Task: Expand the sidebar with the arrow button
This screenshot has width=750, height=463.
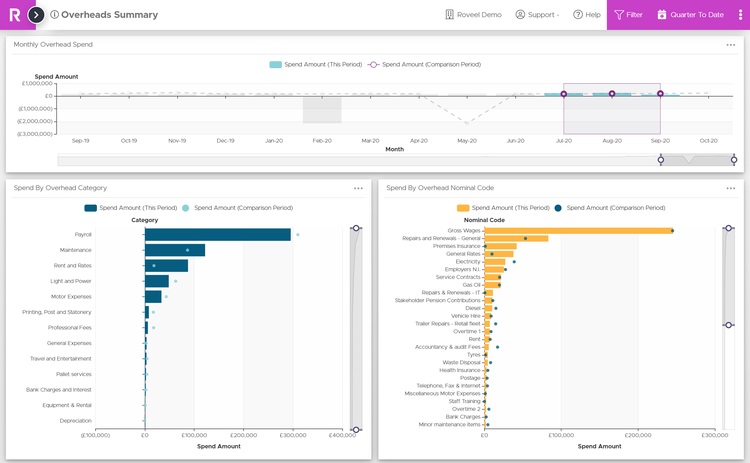Action: pos(36,15)
